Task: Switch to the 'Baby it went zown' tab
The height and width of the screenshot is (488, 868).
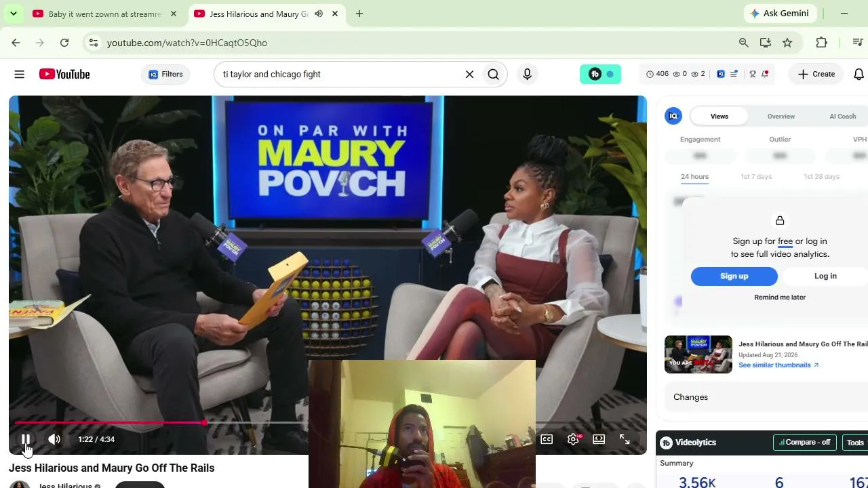Action: (105, 14)
